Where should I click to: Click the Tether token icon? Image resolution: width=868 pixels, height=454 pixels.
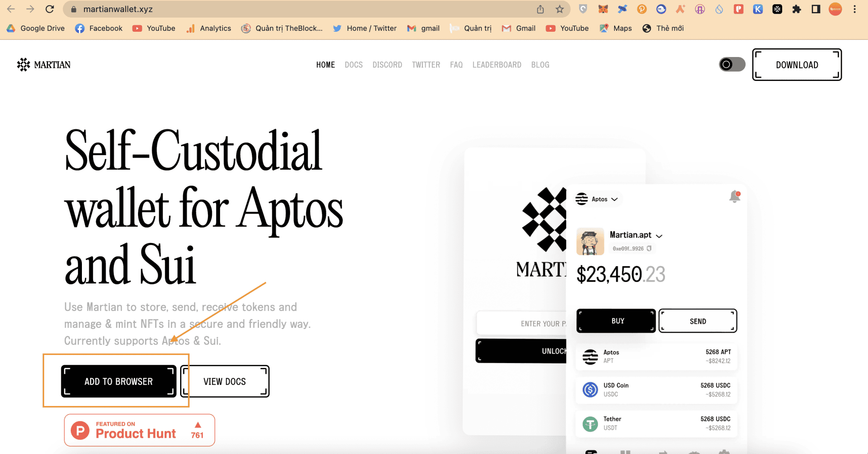coord(590,424)
